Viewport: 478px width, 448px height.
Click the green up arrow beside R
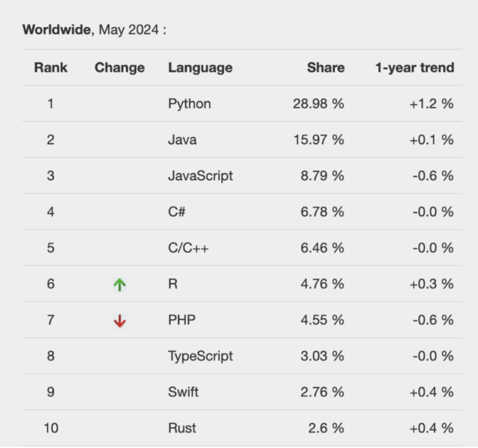pos(119,284)
